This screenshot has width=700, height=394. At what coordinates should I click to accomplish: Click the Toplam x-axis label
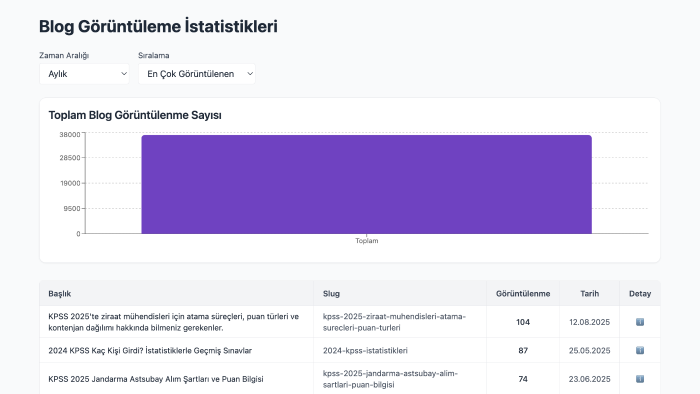tap(367, 241)
